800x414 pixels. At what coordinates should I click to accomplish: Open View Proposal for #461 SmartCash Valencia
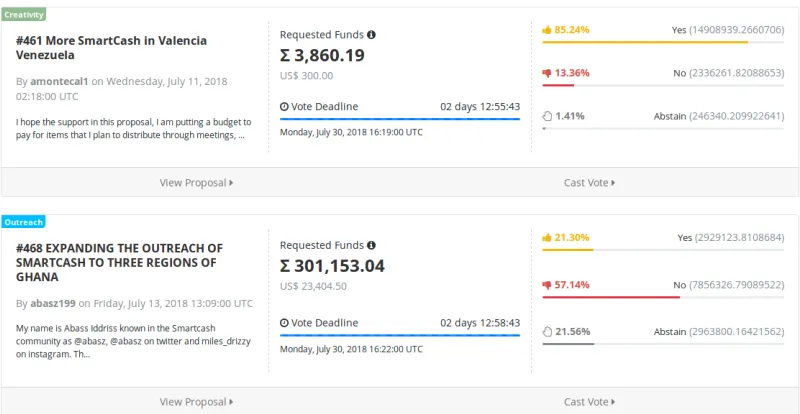click(196, 182)
